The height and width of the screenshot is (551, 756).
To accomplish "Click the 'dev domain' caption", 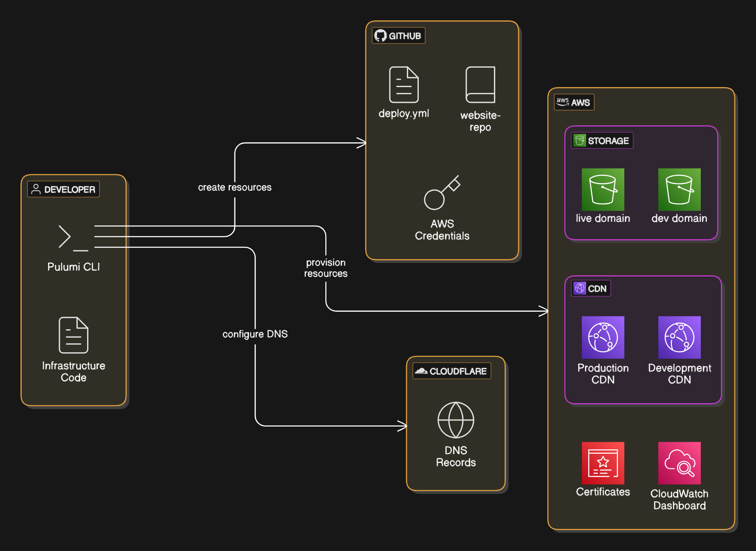I will (x=680, y=218).
